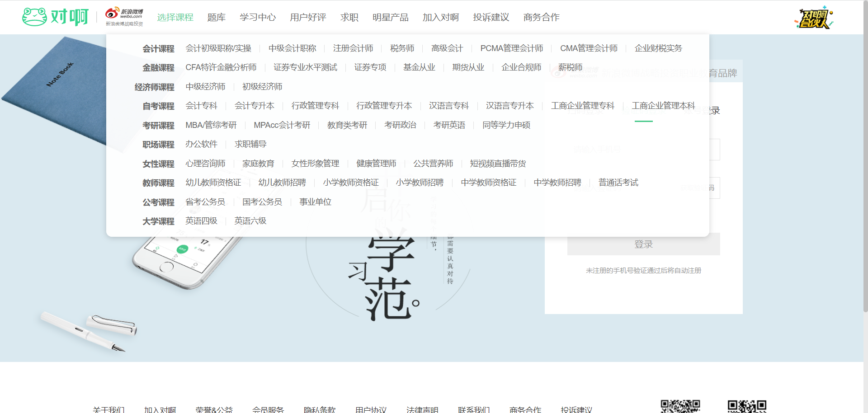Screen dimensions: 868x413
Task: Select the 英语四级 course
Action: point(202,221)
